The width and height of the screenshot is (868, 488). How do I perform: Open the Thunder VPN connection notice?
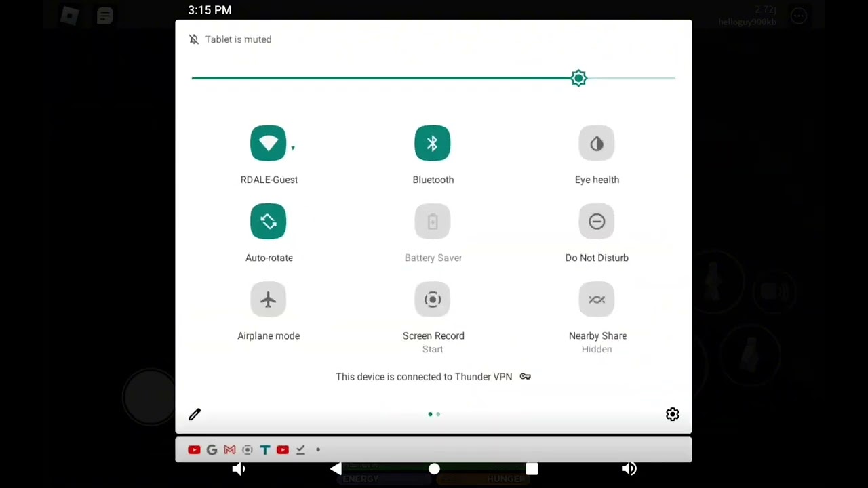(x=433, y=377)
